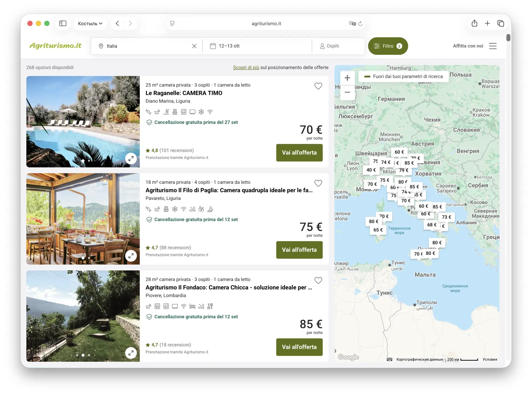532x395 pixels.
Task: Open the page translation icon
Action: tap(352, 24)
